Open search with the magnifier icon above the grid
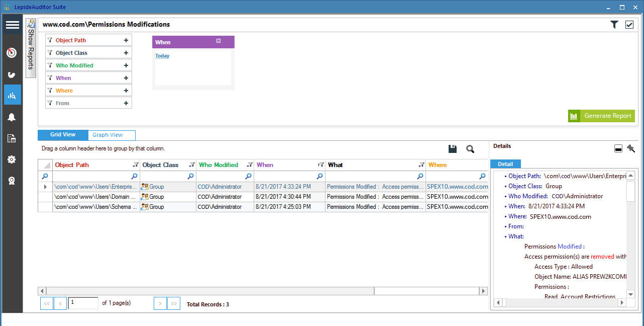 pyautogui.click(x=470, y=148)
